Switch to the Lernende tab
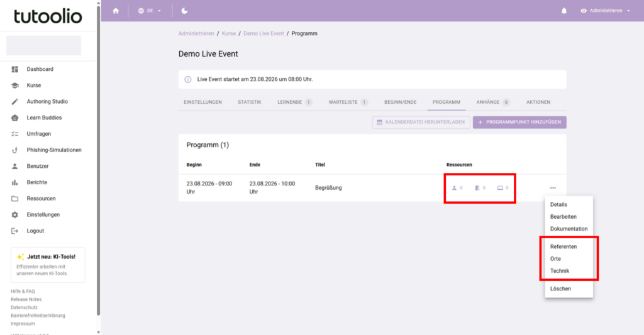The image size is (644, 335). click(x=294, y=102)
